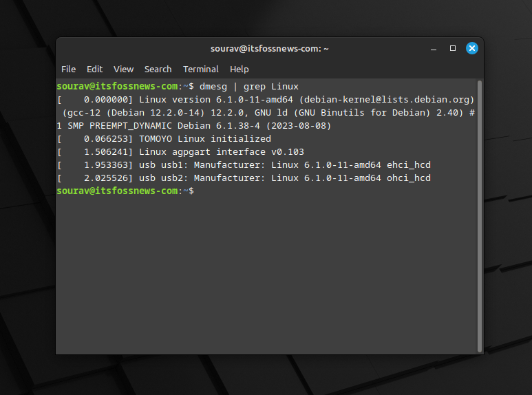Click the sourav@itsfossnews-com window title bar
The image size is (532, 395).
(x=269, y=49)
